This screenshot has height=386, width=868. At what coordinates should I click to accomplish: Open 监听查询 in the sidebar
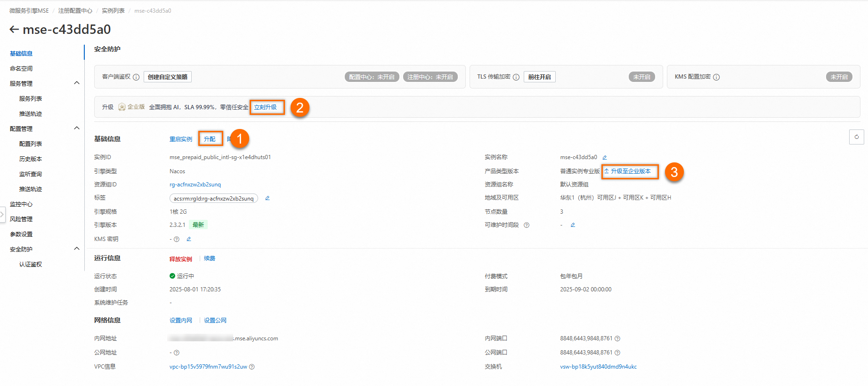point(31,174)
